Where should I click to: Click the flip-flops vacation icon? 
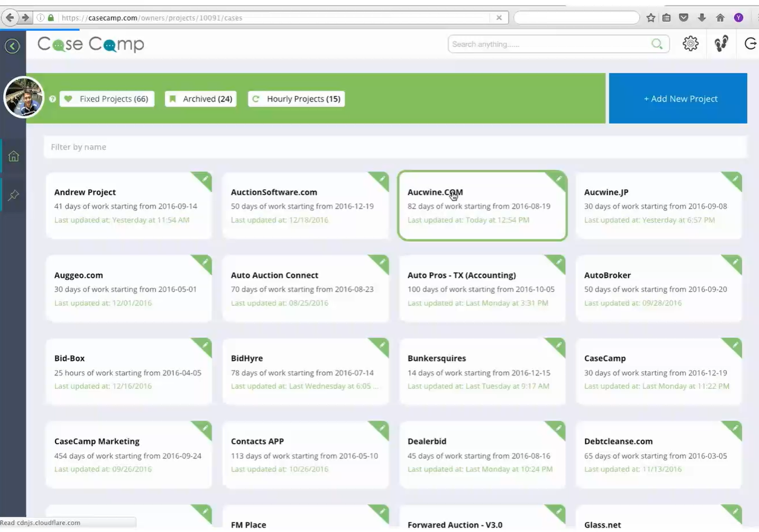tap(721, 43)
